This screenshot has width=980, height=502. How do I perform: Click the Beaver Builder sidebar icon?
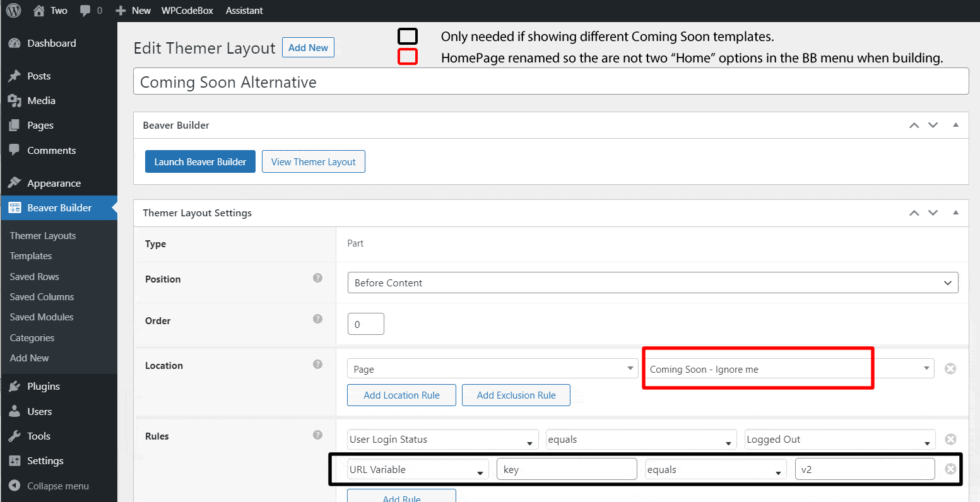tap(14, 207)
